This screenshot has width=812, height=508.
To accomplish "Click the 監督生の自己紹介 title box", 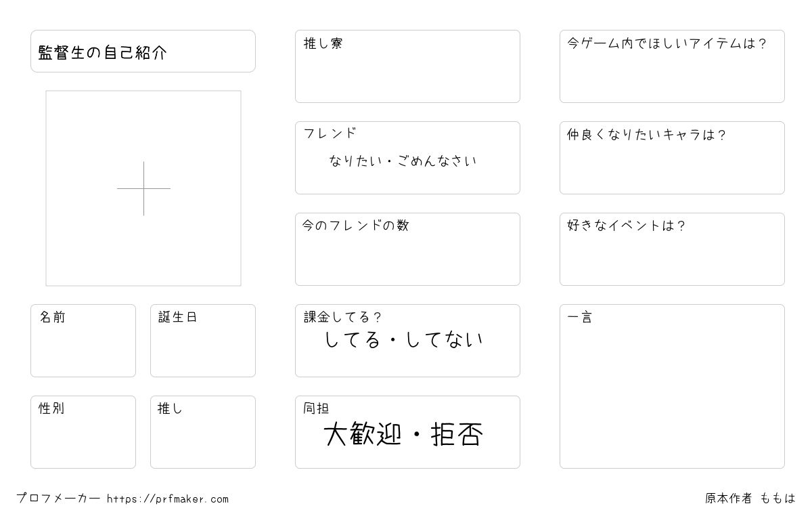I will (x=143, y=51).
